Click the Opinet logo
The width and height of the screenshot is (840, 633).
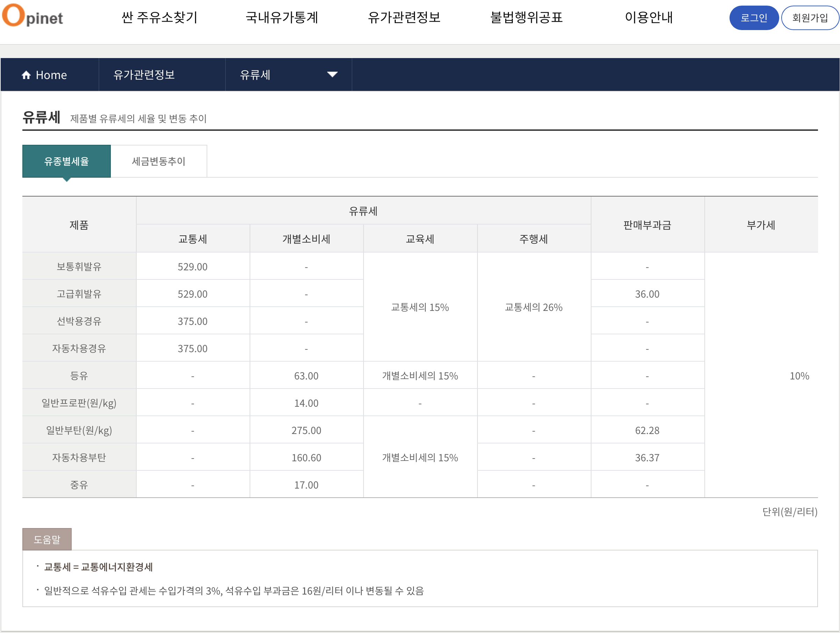click(x=33, y=16)
